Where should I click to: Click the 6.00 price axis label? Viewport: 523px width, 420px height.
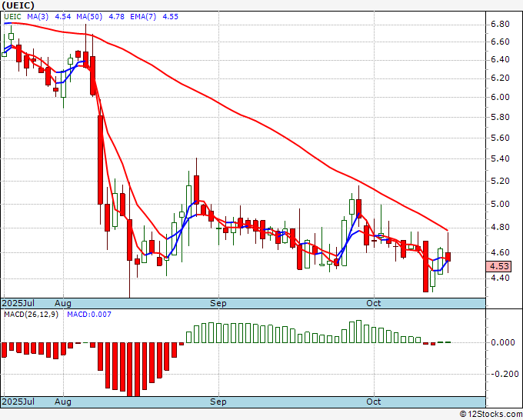point(500,97)
